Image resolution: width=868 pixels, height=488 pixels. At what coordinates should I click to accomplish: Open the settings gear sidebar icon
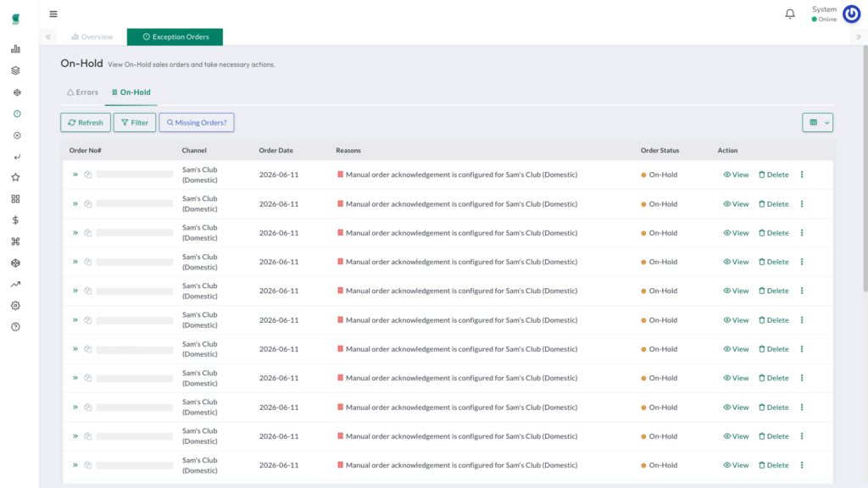coord(15,306)
